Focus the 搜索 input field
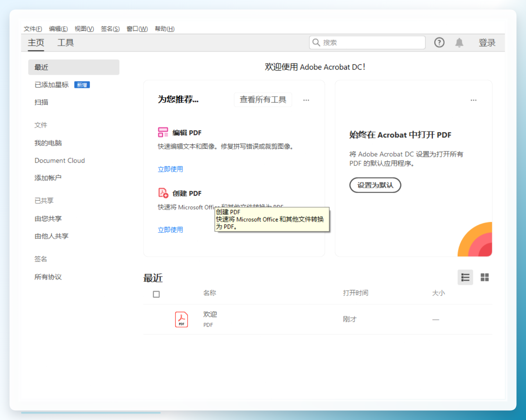 tap(367, 42)
